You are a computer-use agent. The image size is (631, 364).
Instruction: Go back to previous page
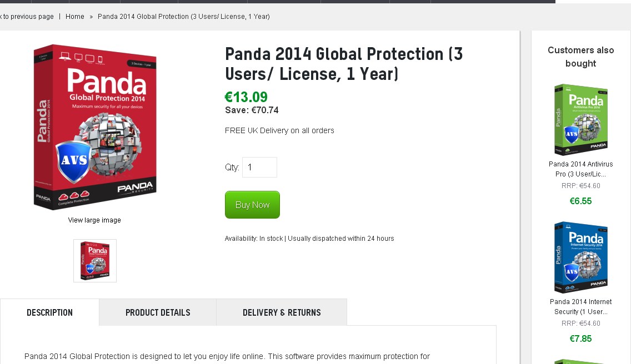point(25,17)
